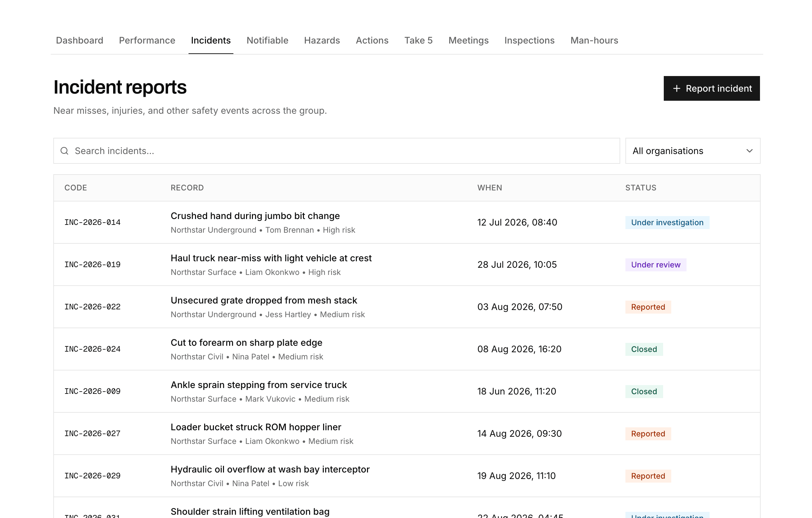The height and width of the screenshot is (518, 812).
Task: Open Loader bucket struck ROM hopper liner
Action: (256, 427)
